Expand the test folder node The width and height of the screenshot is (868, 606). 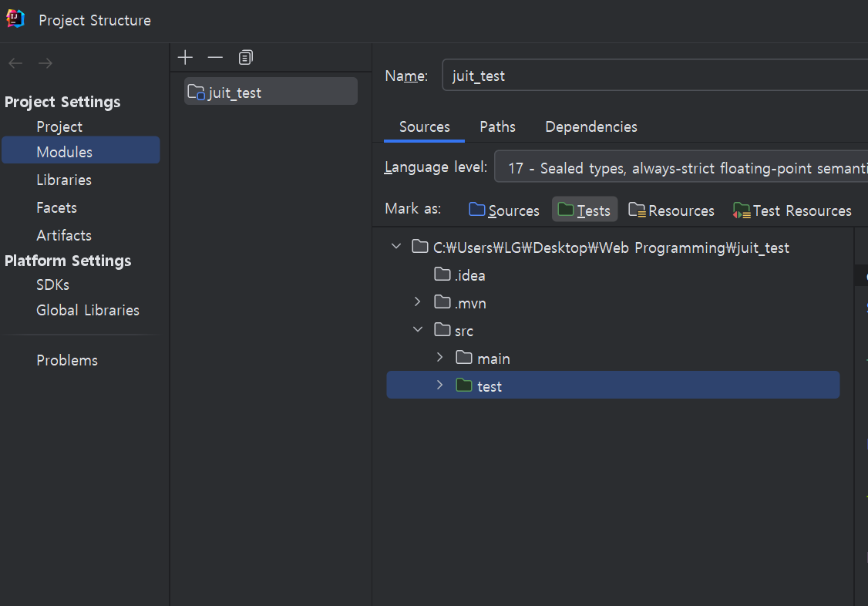(440, 385)
